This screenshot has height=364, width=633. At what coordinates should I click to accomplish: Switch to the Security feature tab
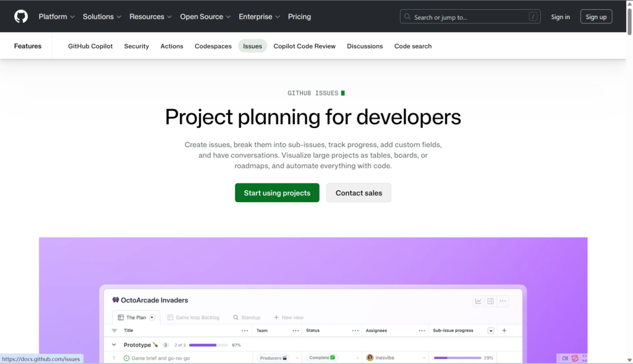[137, 46]
